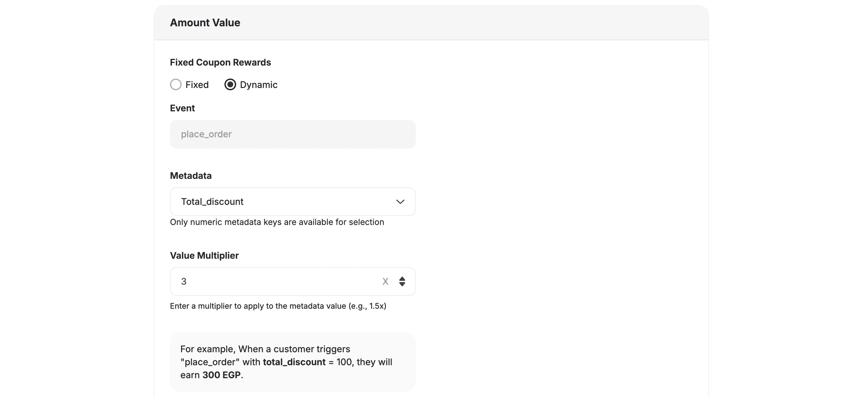Click the chevron on the Metadata selector
The height and width of the screenshot is (398, 868).
point(400,201)
